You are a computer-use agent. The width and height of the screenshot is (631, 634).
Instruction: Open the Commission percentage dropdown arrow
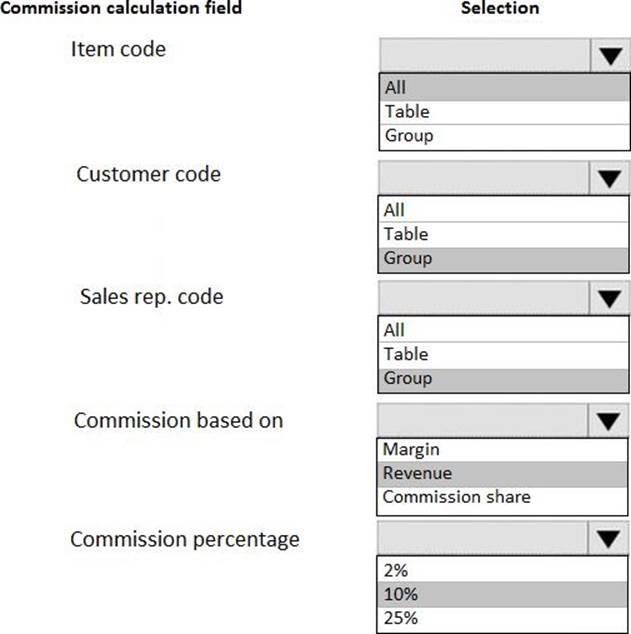click(609, 540)
